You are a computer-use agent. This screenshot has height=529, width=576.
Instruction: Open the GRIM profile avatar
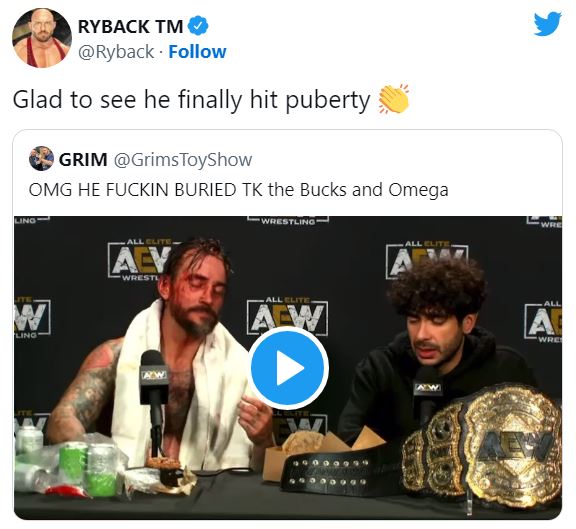[x=41, y=159]
